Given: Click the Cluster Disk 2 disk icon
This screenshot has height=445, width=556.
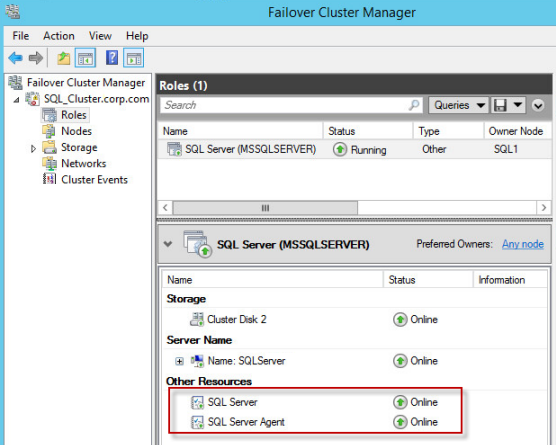Looking at the screenshot, I should pyautogui.click(x=197, y=319).
